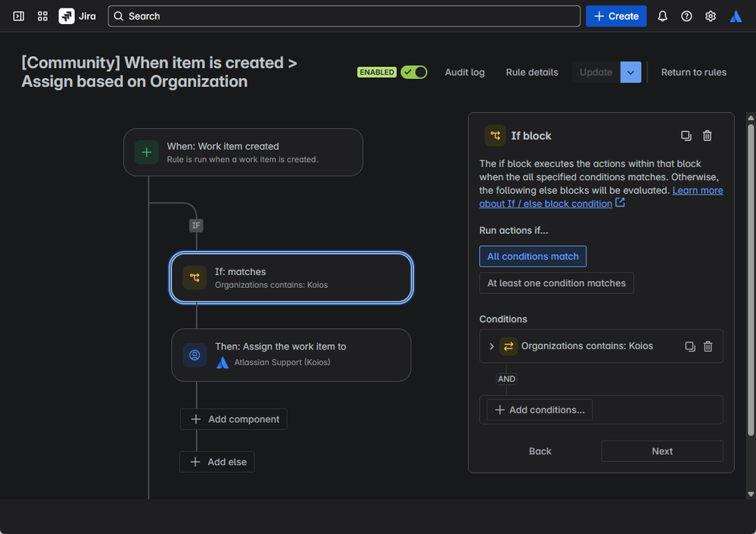Click the If matches branch icon
Screen dimensions: 756x534
(x=194, y=278)
